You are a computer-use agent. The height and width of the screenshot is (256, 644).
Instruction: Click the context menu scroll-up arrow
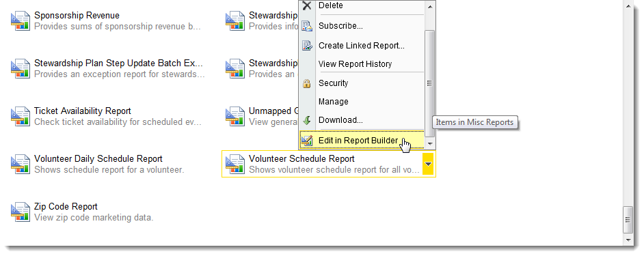click(x=430, y=7)
